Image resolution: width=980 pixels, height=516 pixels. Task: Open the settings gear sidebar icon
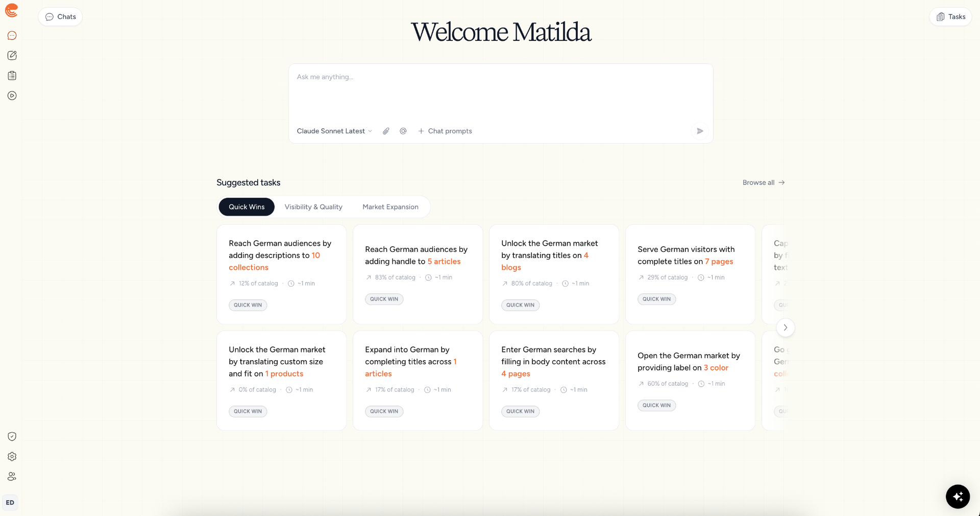12,456
